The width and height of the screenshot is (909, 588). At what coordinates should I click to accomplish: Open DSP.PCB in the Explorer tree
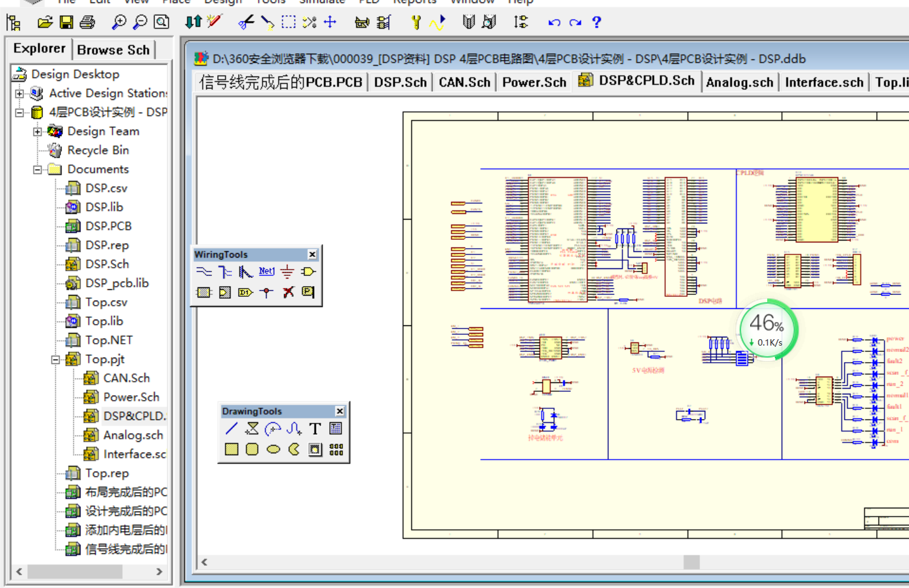point(108,226)
